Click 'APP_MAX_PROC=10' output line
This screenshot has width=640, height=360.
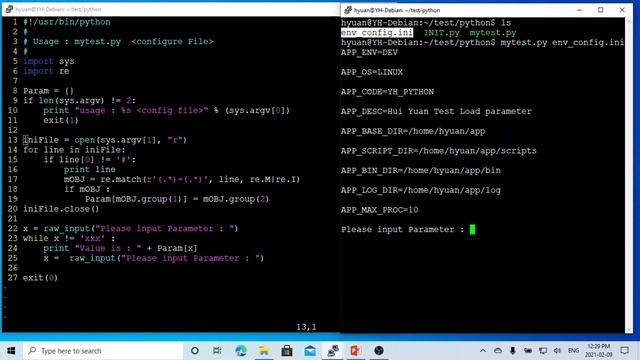tap(380, 210)
